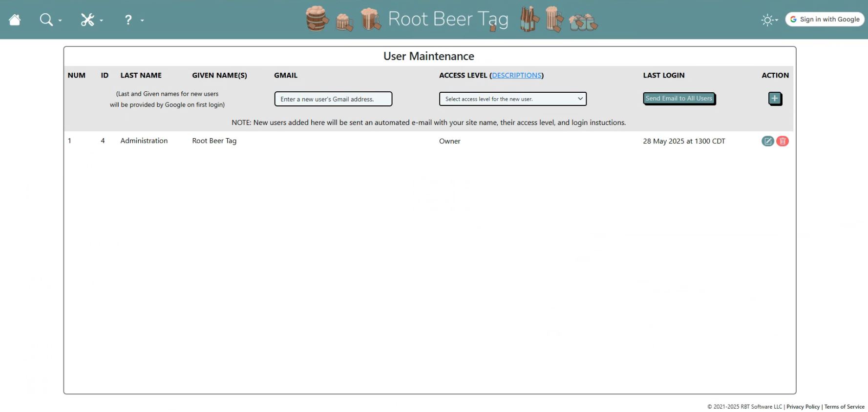Expand the new user access level dropdown
The height and width of the screenshot is (412, 868).
click(x=512, y=99)
